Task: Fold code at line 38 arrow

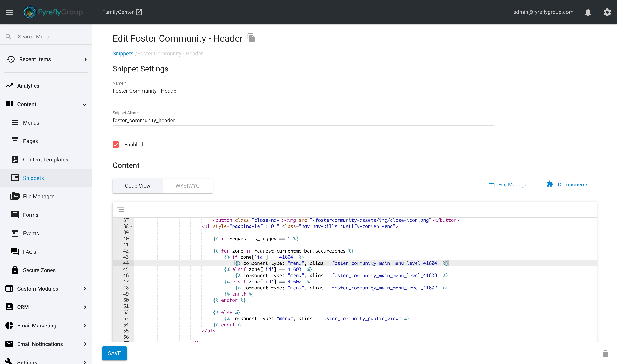Action: [x=131, y=227]
